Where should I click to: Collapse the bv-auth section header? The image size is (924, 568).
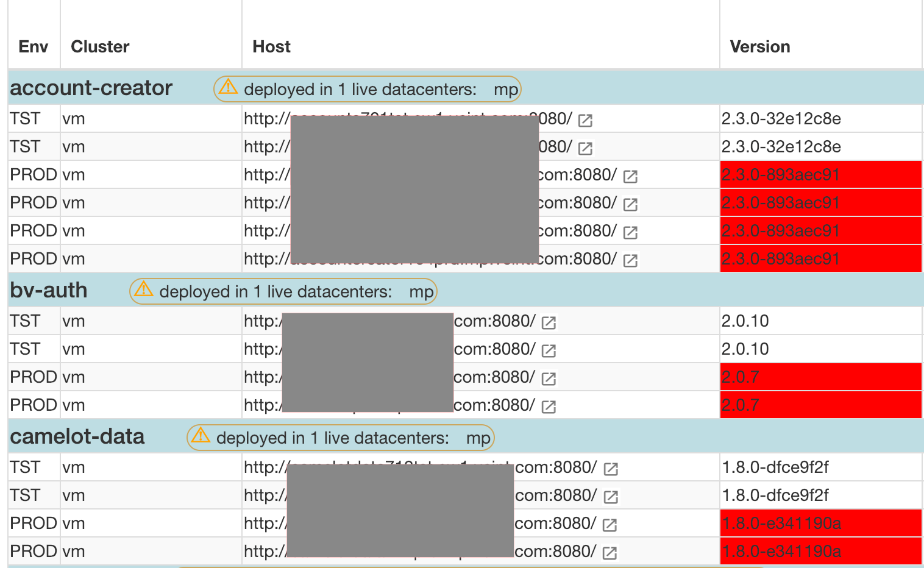(48, 290)
